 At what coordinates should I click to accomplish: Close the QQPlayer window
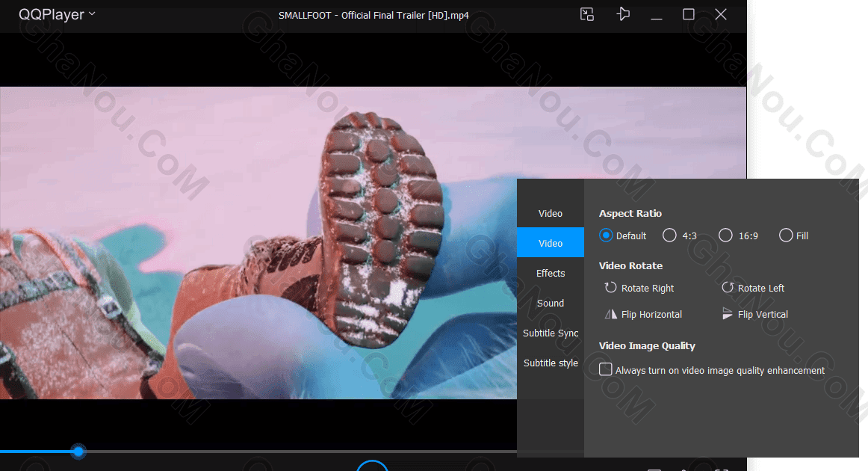click(x=721, y=14)
